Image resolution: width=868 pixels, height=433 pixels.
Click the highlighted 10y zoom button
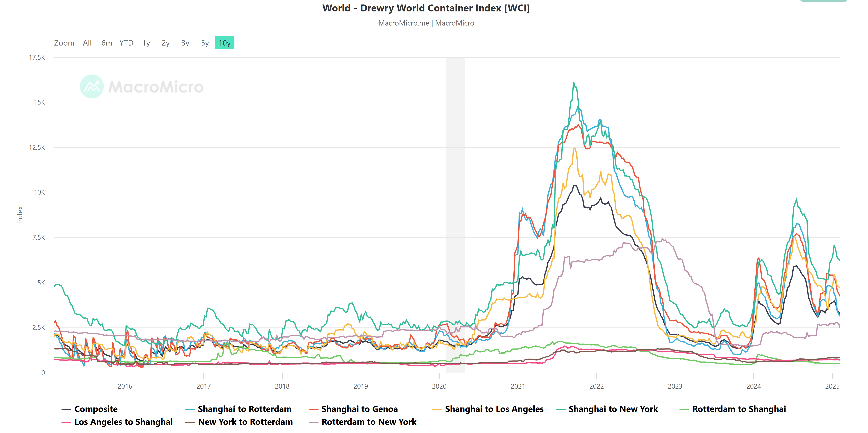224,43
